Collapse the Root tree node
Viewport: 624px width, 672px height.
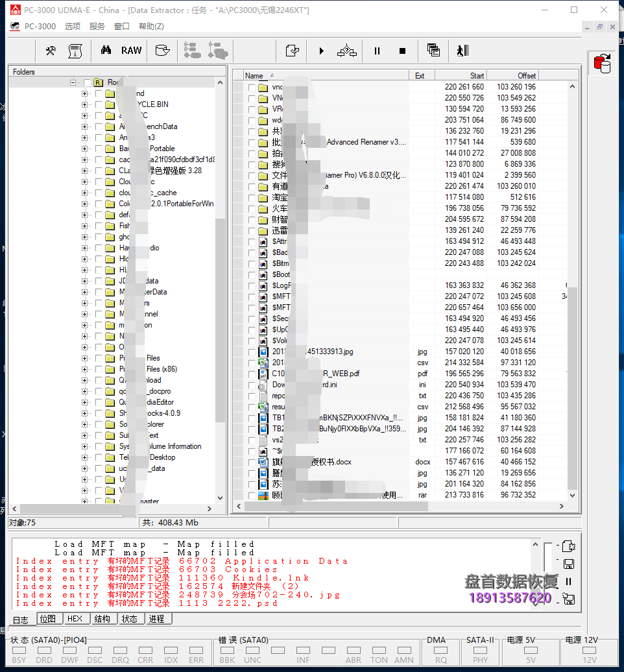pos(73,82)
